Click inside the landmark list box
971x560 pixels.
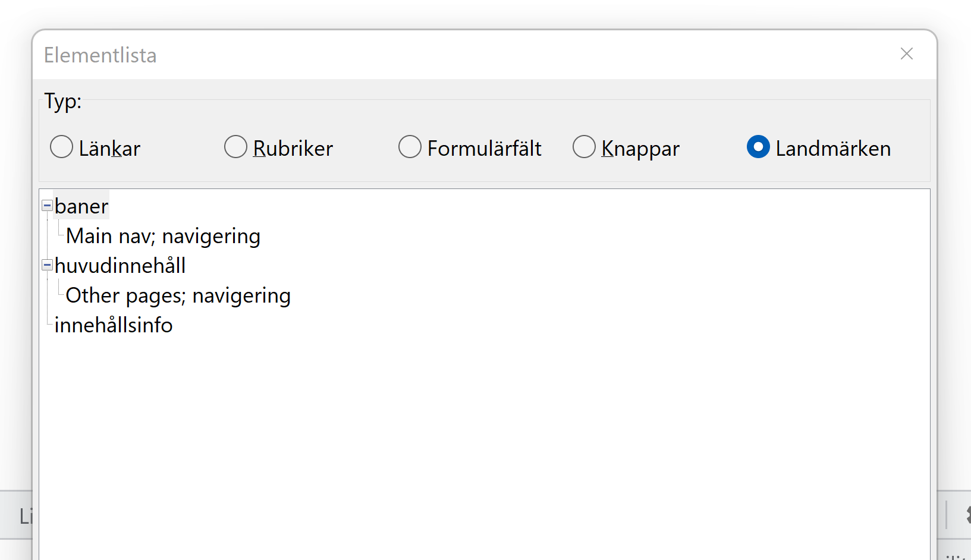pos(476,416)
